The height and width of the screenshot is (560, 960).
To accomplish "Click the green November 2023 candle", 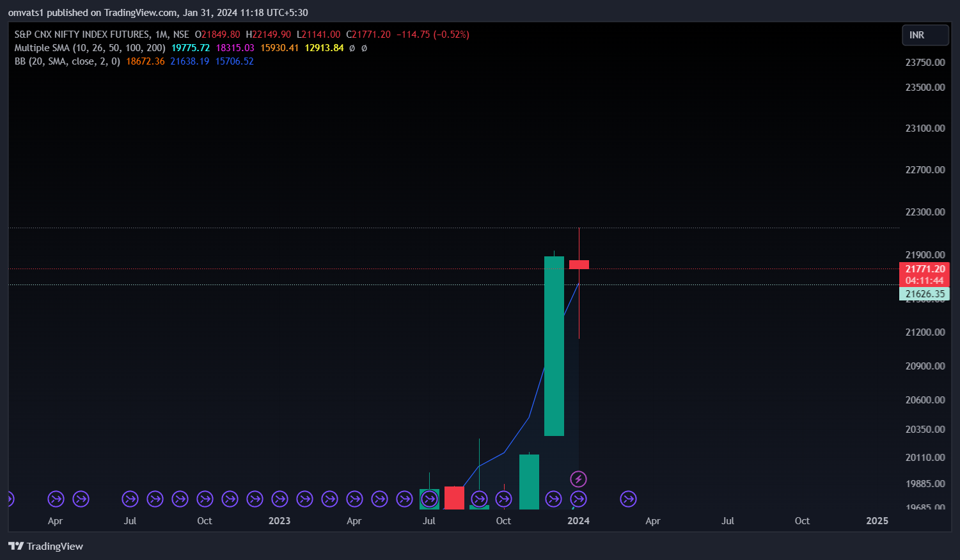I will 529,481.
